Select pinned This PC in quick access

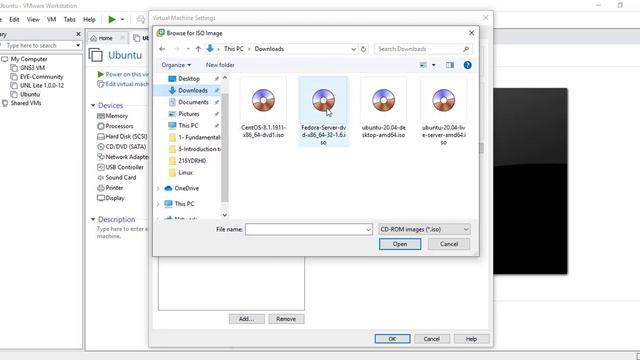[188, 126]
